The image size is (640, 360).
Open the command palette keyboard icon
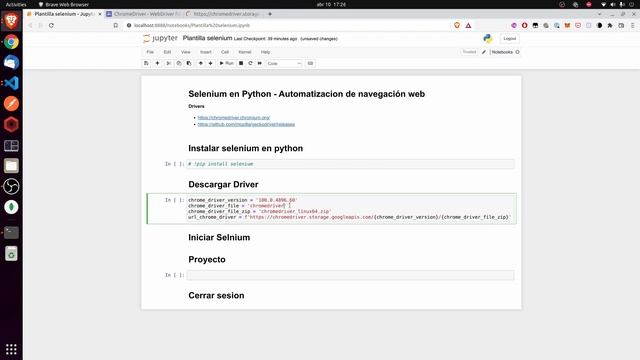pos(310,63)
